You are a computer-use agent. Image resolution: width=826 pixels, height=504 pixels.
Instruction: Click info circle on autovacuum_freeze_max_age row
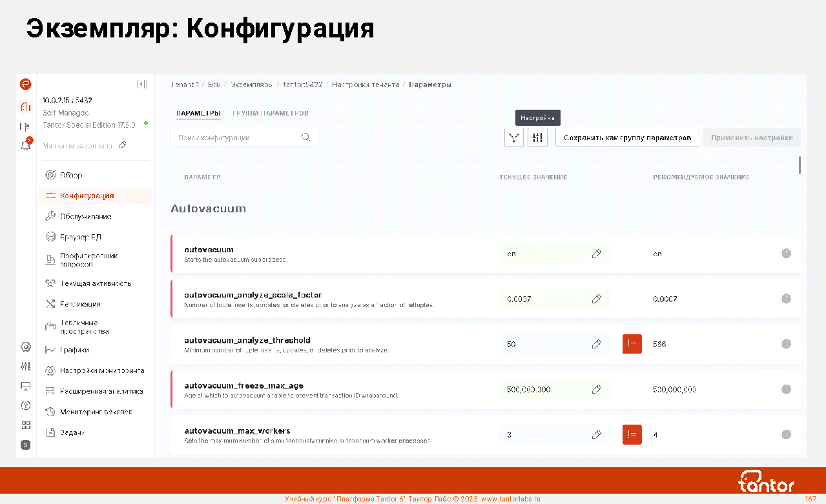click(786, 389)
